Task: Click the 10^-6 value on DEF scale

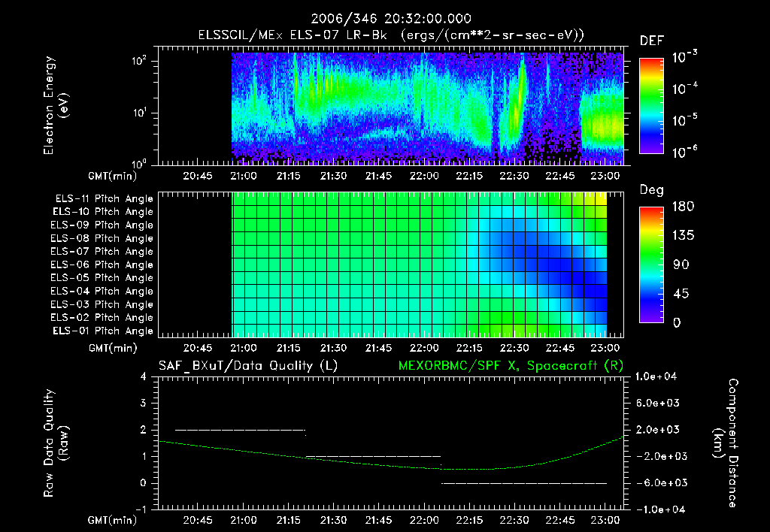Action: coord(684,152)
